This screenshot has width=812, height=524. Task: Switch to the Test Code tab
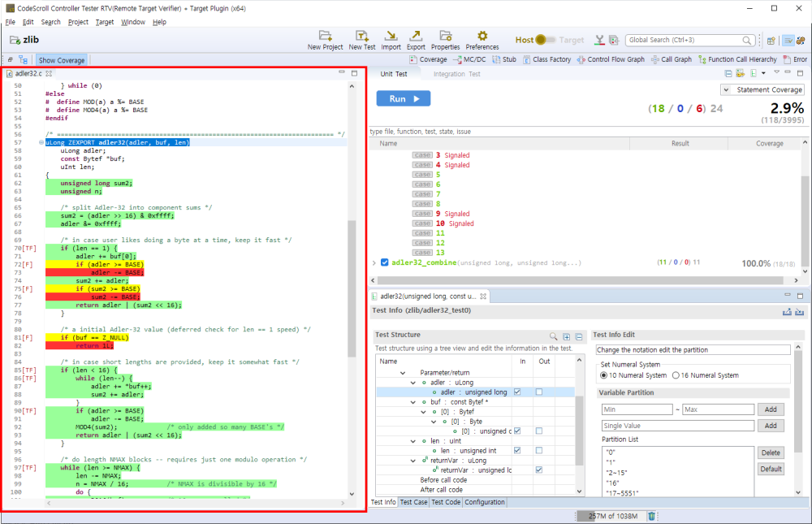[446, 502]
